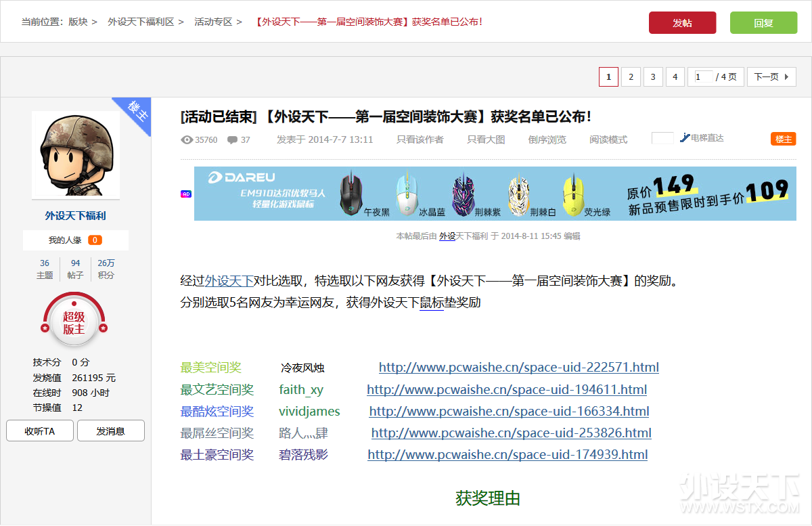Click the DAREU mouse advertisement banner
The width and height of the screenshot is (812, 526).
(x=495, y=194)
